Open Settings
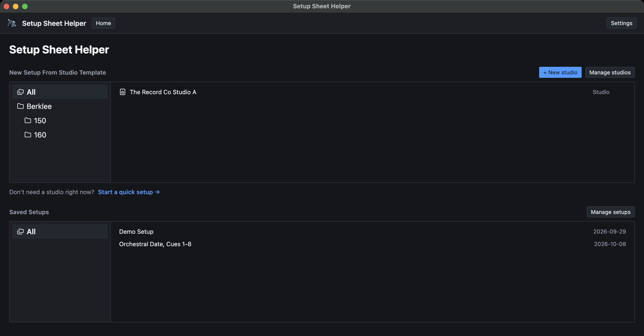644x336 pixels. 621,23
